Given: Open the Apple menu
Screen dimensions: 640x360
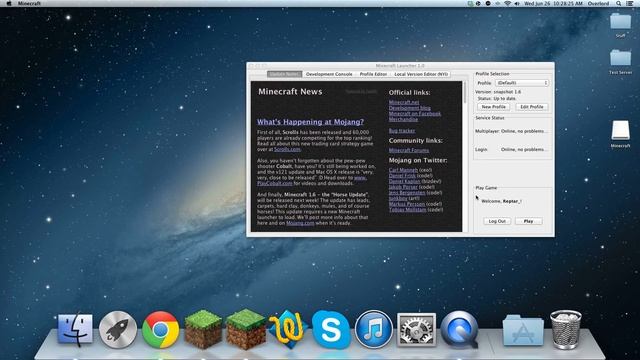Looking at the screenshot, I should (x=9, y=3).
